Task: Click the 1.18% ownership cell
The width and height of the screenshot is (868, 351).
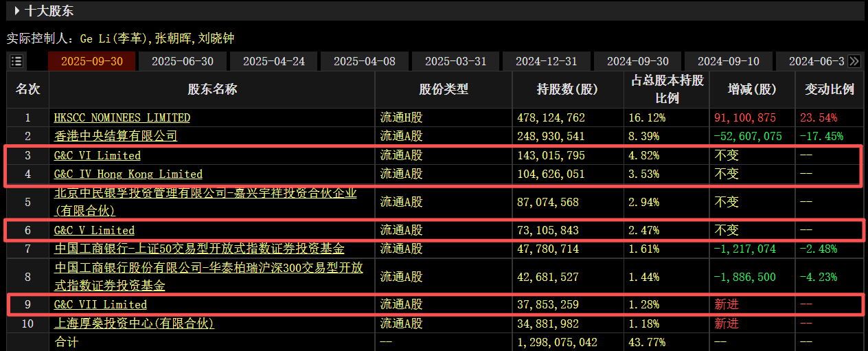Action: (x=643, y=323)
